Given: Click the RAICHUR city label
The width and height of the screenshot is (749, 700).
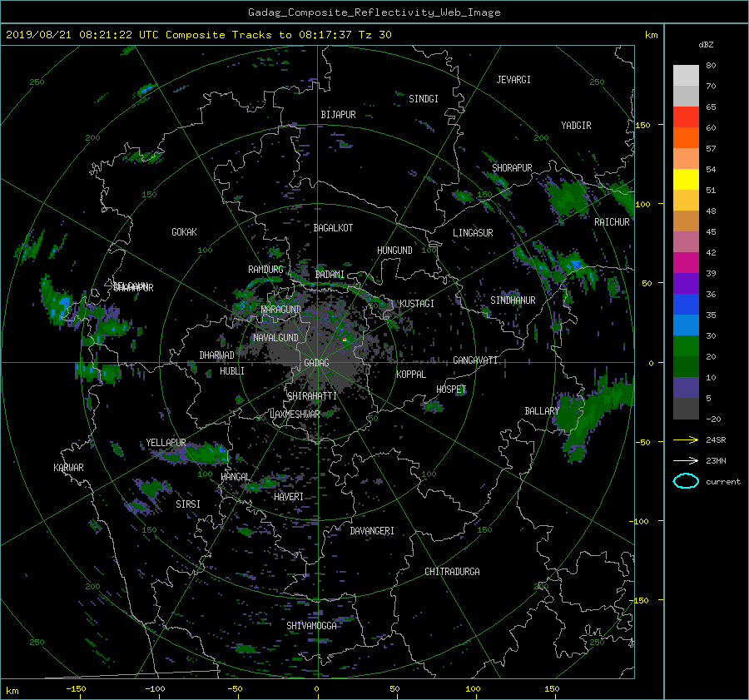Looking at the screenshot, I should (612, 222).
